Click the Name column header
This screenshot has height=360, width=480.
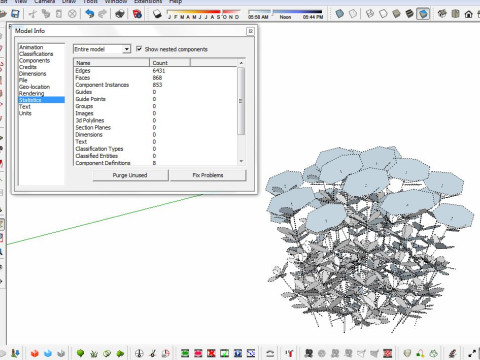click(111, 63)
